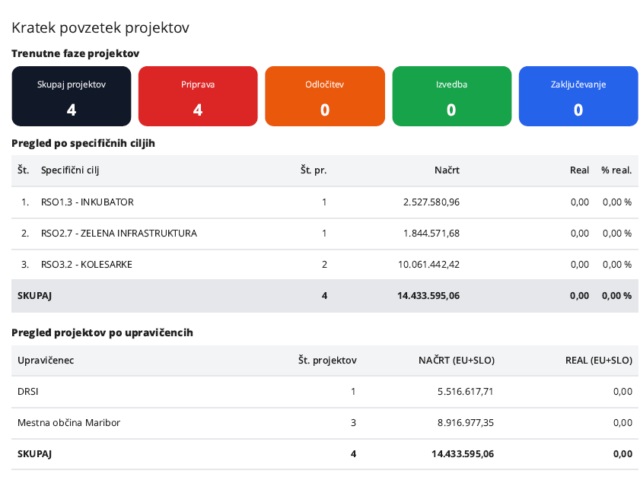Screen dimensions: 640x480
Task: Click the 'Št. pr.' column header
Action: [x=313, y=170]
